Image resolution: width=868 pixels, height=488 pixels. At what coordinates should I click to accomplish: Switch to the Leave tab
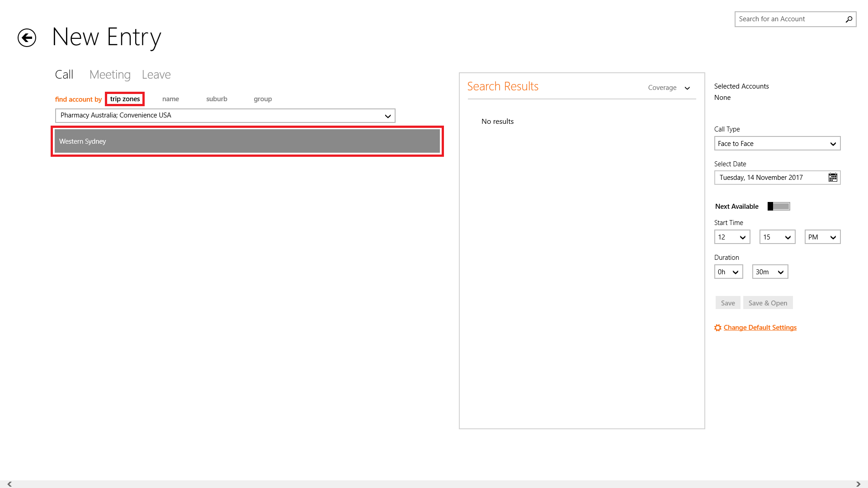coord(156,75)
